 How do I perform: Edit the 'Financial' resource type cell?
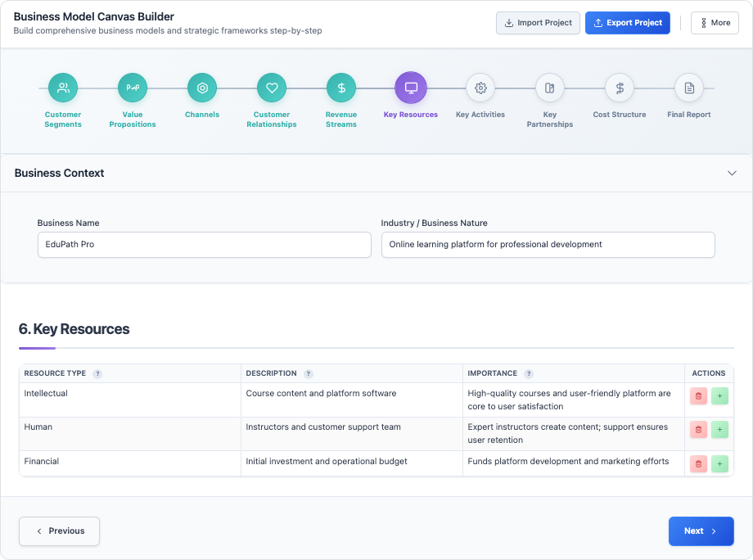point(130,463)
